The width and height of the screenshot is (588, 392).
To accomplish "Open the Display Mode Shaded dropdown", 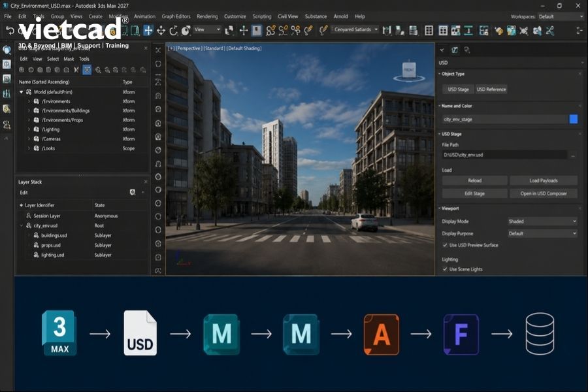I will [542, 221].
